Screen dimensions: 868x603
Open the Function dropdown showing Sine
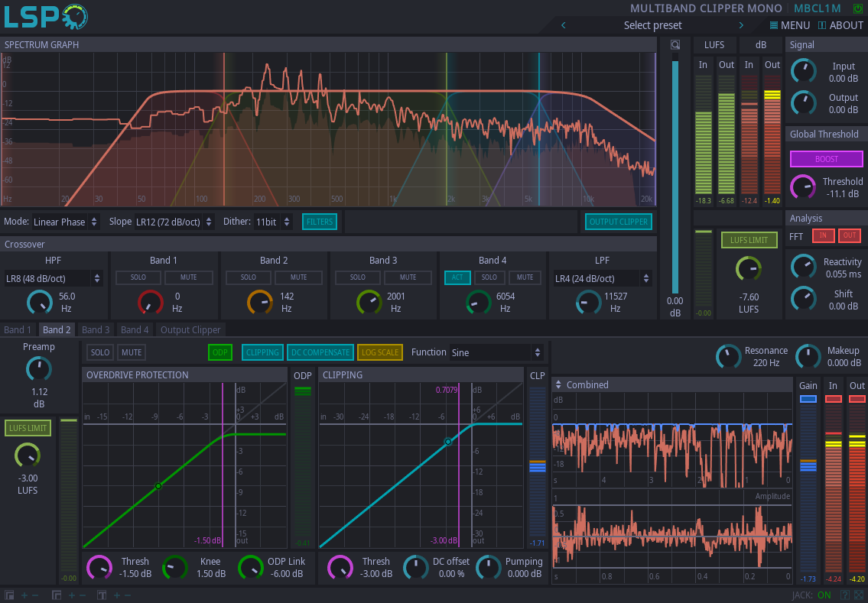(493, 352)
